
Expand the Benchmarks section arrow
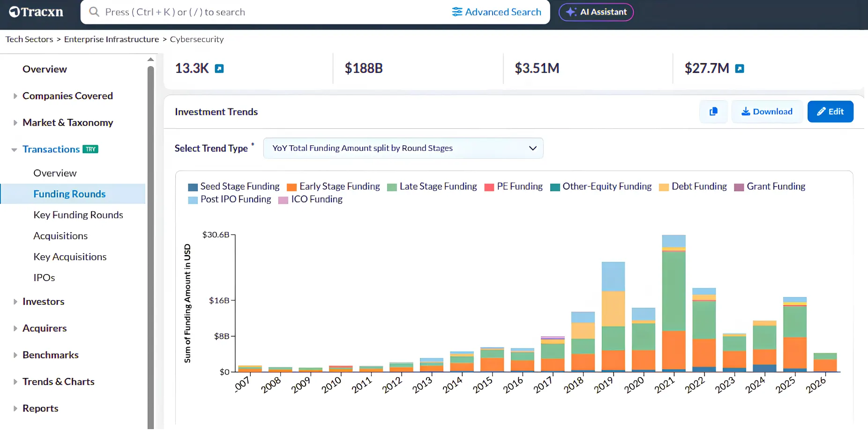click(15, 355)
